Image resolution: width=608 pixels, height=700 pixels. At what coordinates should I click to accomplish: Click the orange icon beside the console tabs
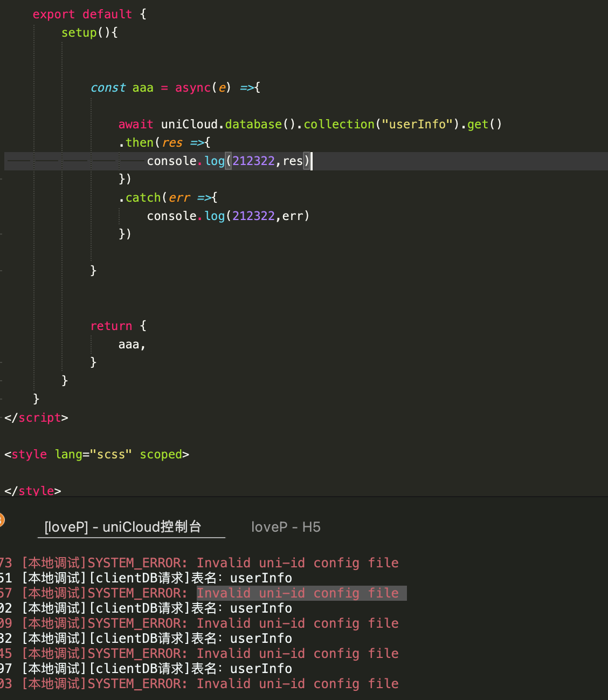[2, 520]
